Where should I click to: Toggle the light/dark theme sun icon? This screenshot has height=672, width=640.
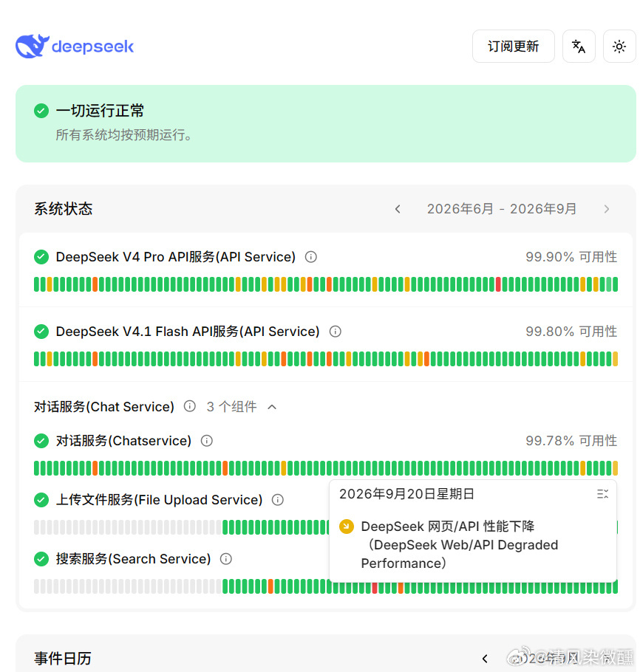pyautogui.click(x=619, y=47)
